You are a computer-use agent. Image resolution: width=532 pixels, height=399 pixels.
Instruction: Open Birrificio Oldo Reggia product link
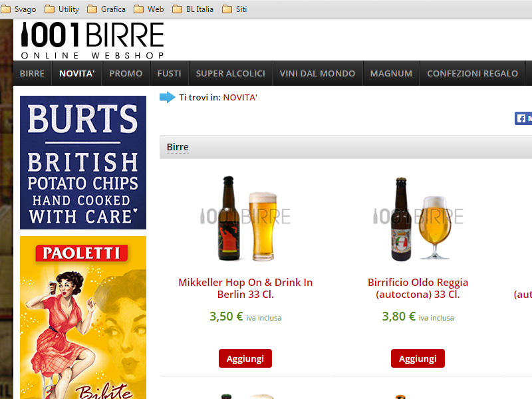(x=418, y=288)
